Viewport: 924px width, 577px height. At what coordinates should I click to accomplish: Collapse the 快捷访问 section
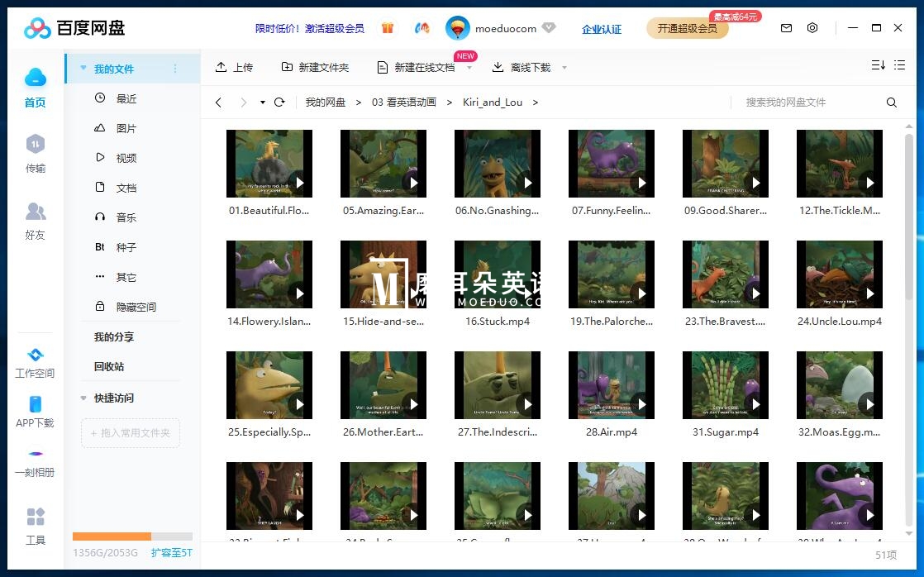tap(83, 398)
